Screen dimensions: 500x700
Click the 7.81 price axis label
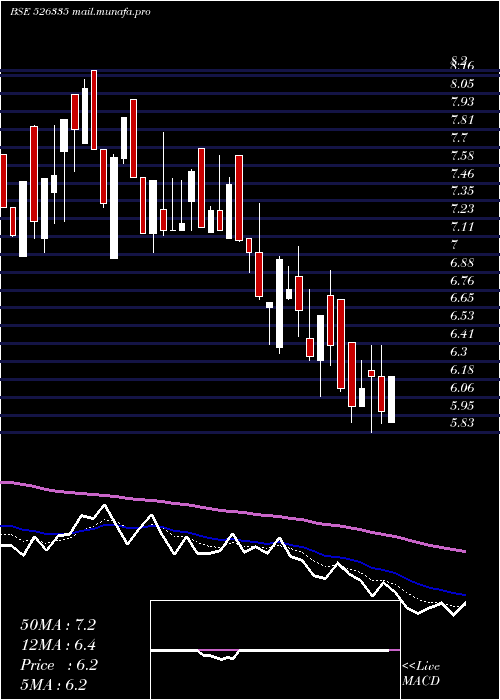[462, 120]
